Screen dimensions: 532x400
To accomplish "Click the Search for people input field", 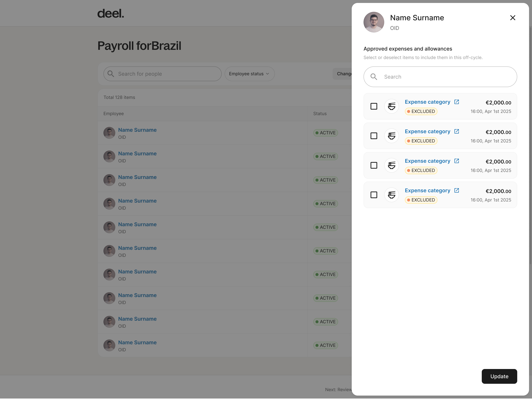I will pos(162,74).
